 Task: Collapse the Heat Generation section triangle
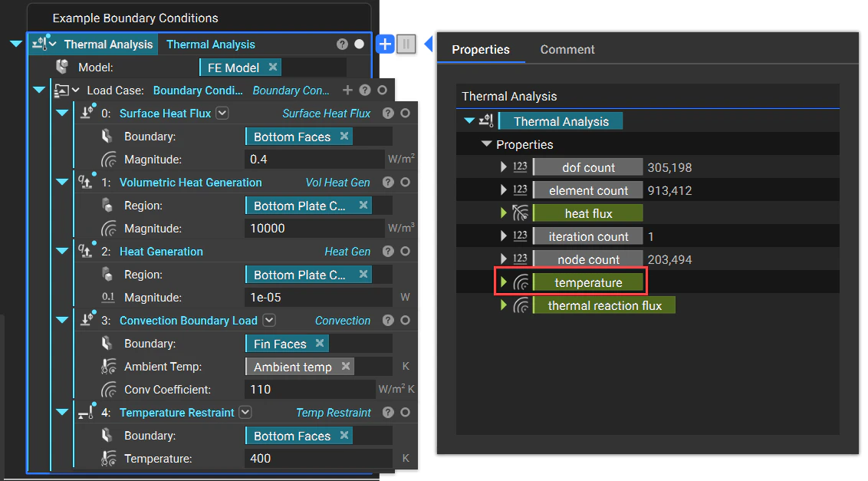tap(61, 251)
